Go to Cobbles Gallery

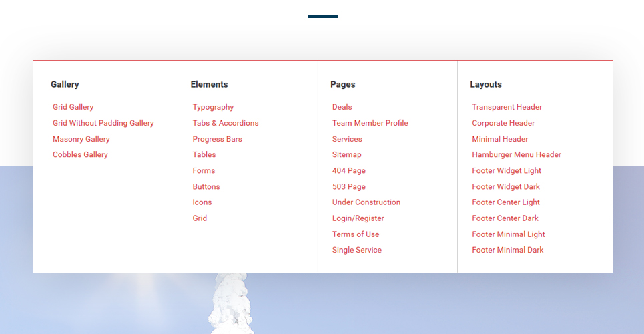point(80,155)
